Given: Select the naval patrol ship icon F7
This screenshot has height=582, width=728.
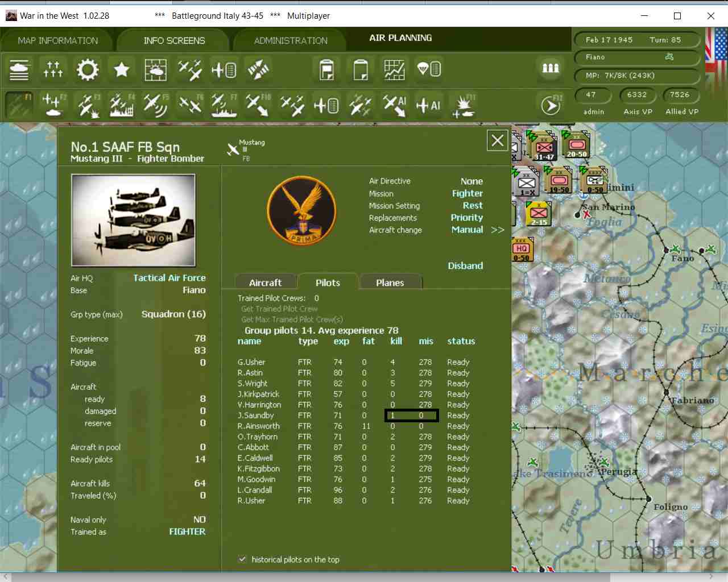Looking at the screenshot, I should click(224, 105).
